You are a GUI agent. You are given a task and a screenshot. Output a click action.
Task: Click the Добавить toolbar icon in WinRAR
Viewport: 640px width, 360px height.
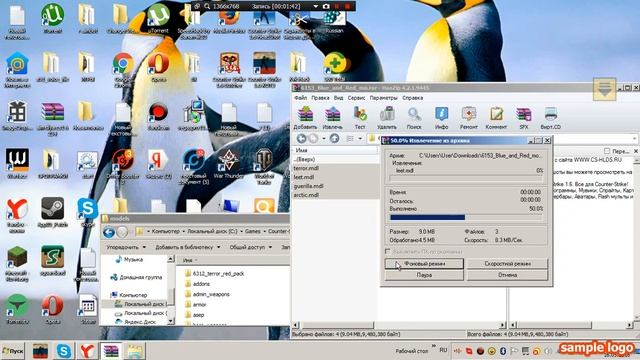tap(305, 118)
